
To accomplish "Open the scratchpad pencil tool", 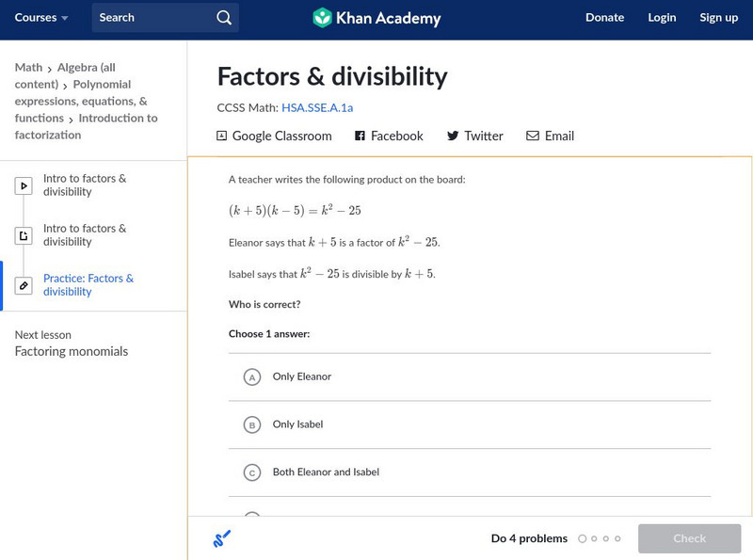I will [x=222, y=538].
